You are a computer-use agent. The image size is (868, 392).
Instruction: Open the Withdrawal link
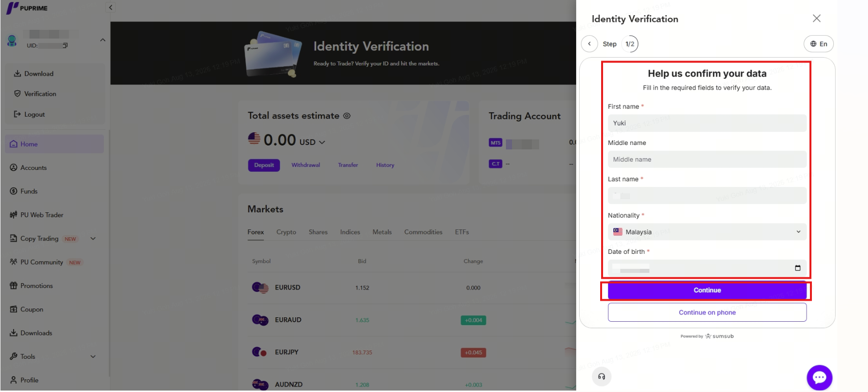pos(306,165)
